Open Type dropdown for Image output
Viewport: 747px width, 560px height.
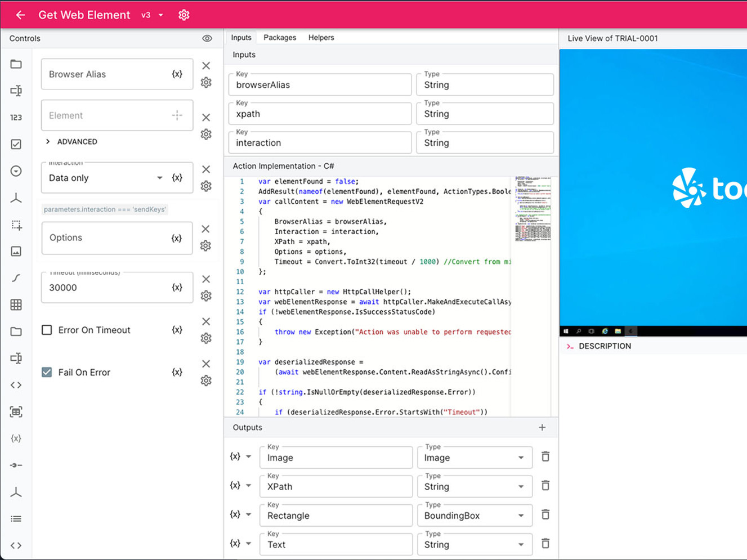(x=475, y=458)
